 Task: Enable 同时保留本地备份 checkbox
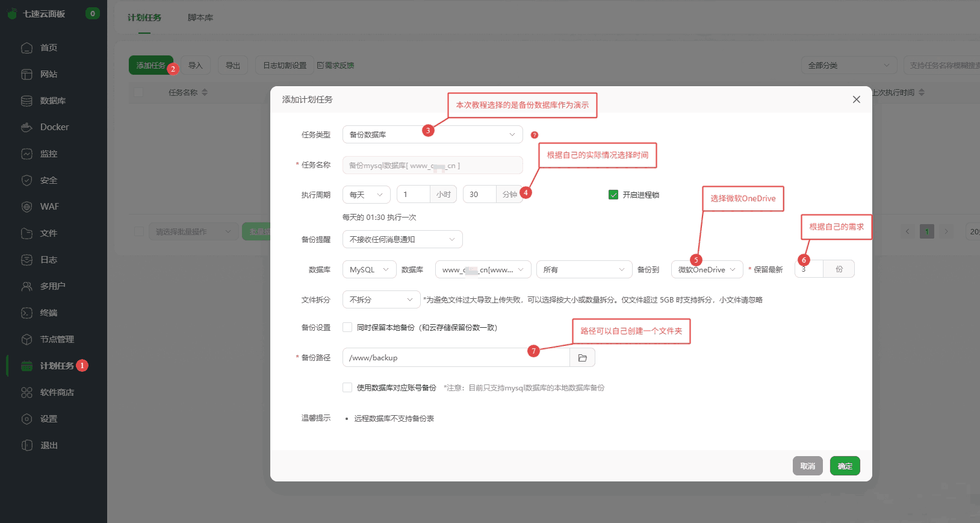[x=347, y=327]
